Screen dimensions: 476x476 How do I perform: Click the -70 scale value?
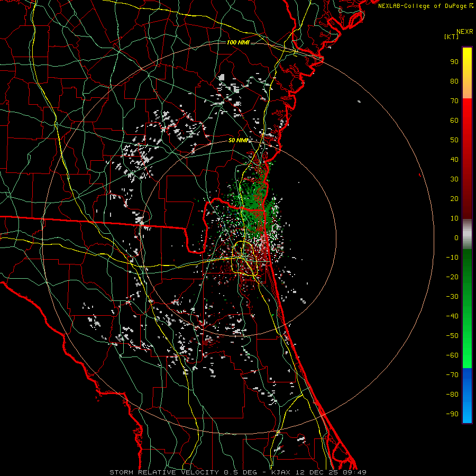[452, 375]
